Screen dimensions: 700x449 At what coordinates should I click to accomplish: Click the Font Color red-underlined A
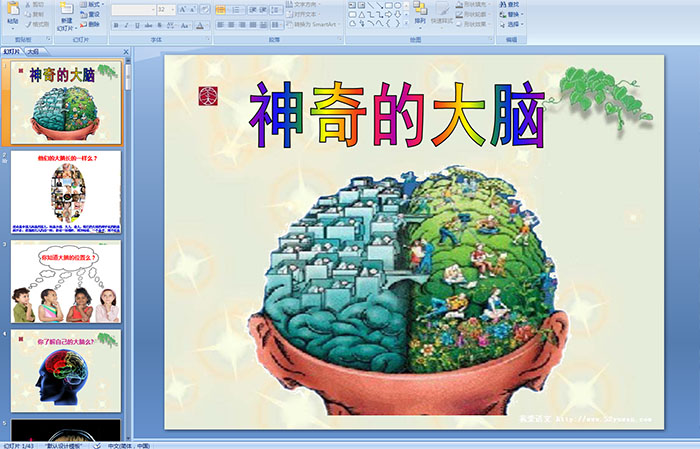pyautogui.click(x=200, y=25)
